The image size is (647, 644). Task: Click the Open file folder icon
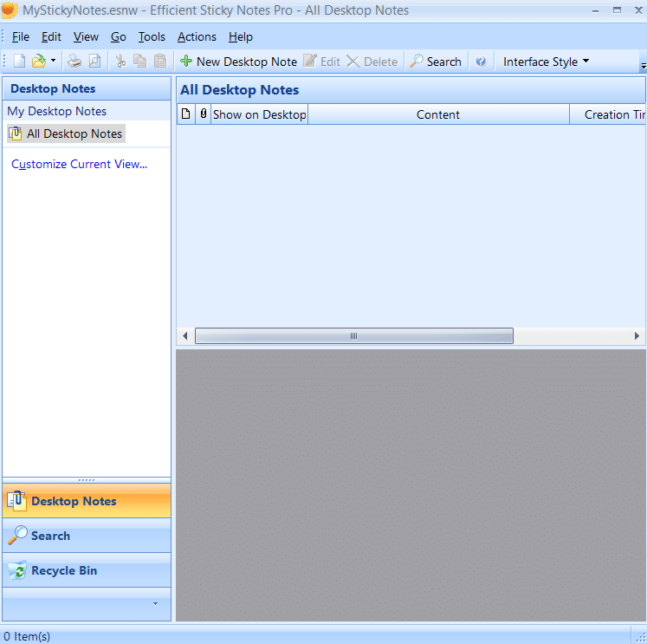[38, 62]
